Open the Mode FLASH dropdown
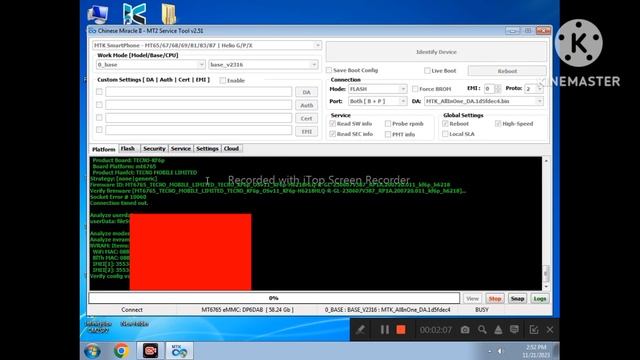Screen dimensions: 640x360 coord(377,89)
